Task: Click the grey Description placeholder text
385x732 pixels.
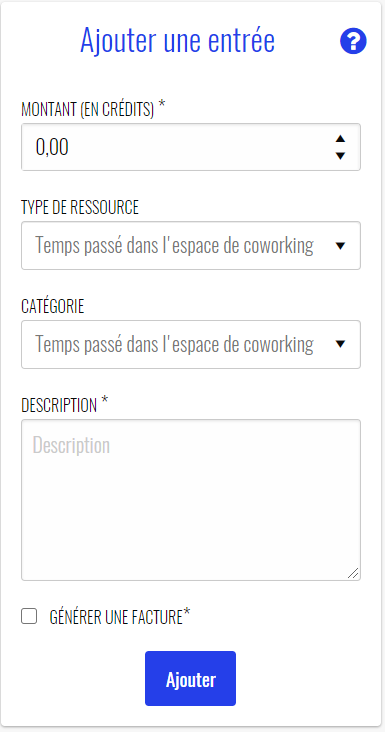Action: [71, 445]
